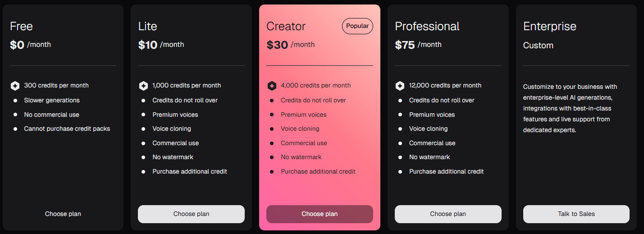Click No watermark in Professional plan

pyautogui.click(x=429, y=157)
